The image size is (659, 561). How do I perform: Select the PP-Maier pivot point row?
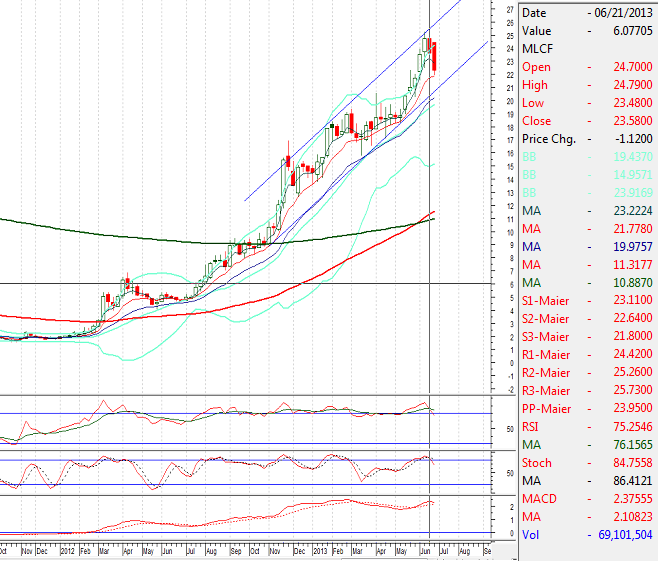pos(587,409)
